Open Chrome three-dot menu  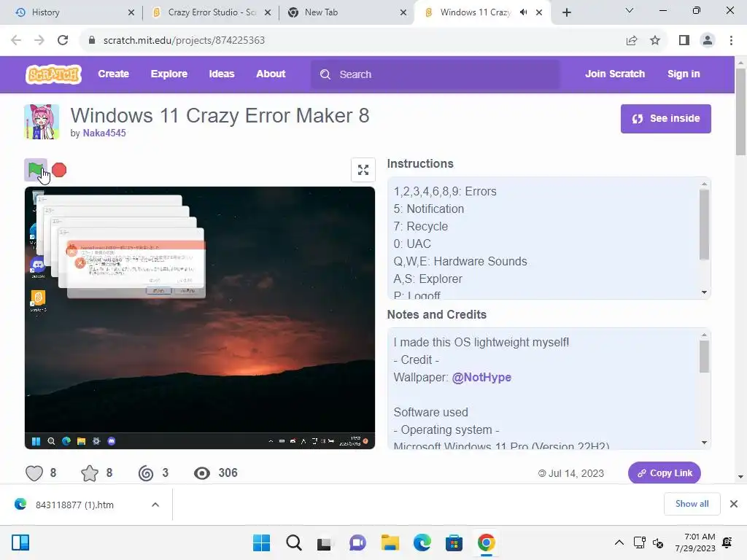[x=731, y=40]
